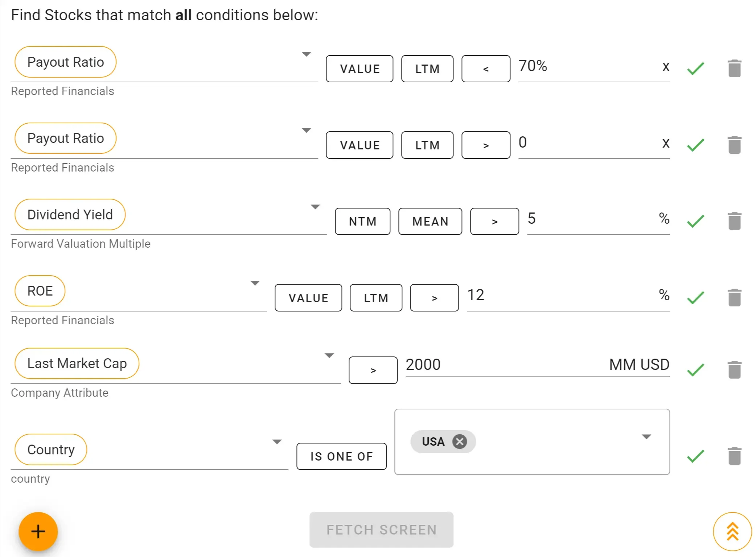Delete the ROE condition row
Image resolution: width=756 pixels, height=557 pixels.
click(734, 297)
